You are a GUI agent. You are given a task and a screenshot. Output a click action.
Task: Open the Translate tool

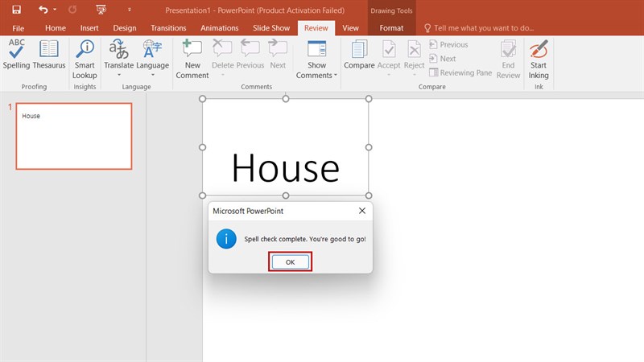click(118, 55)
